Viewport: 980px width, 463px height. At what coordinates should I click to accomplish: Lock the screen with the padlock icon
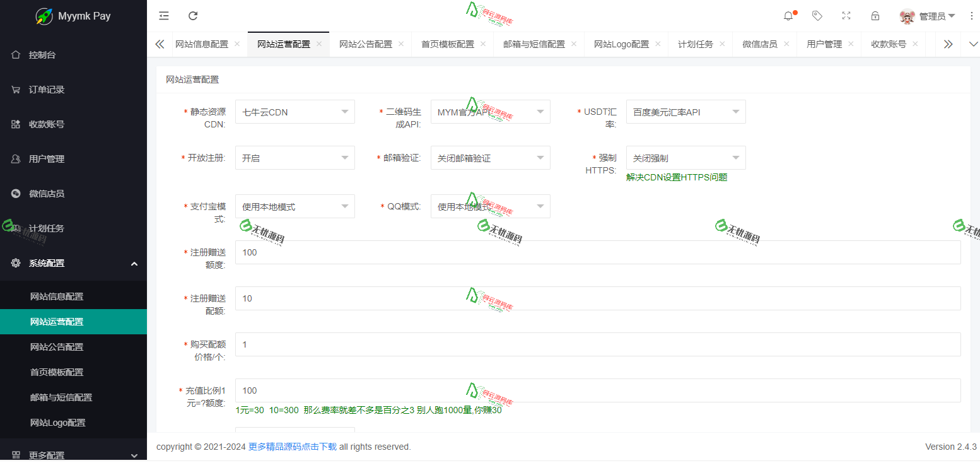tap(875, 16)
